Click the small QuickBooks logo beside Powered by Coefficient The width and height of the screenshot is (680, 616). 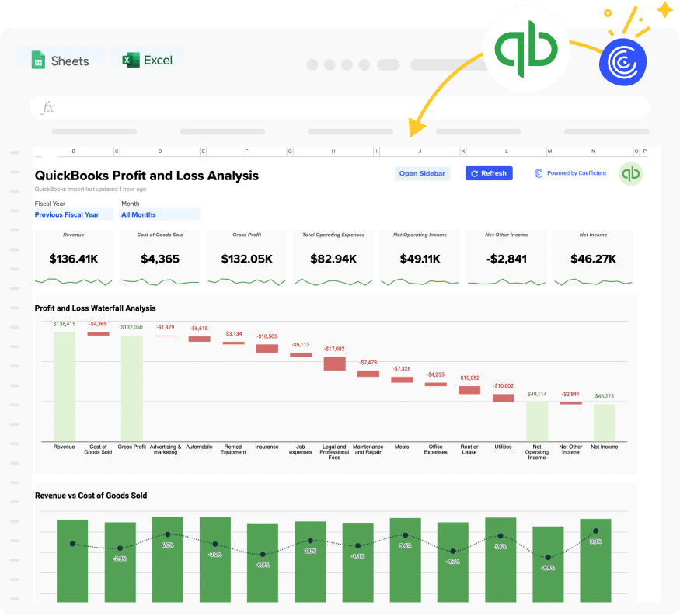click(x=630, y=174)
